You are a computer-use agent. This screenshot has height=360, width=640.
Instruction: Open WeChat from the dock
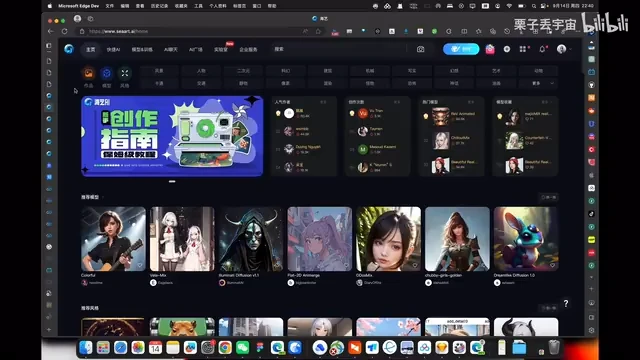pyautogui.click(x=243, y=347)
